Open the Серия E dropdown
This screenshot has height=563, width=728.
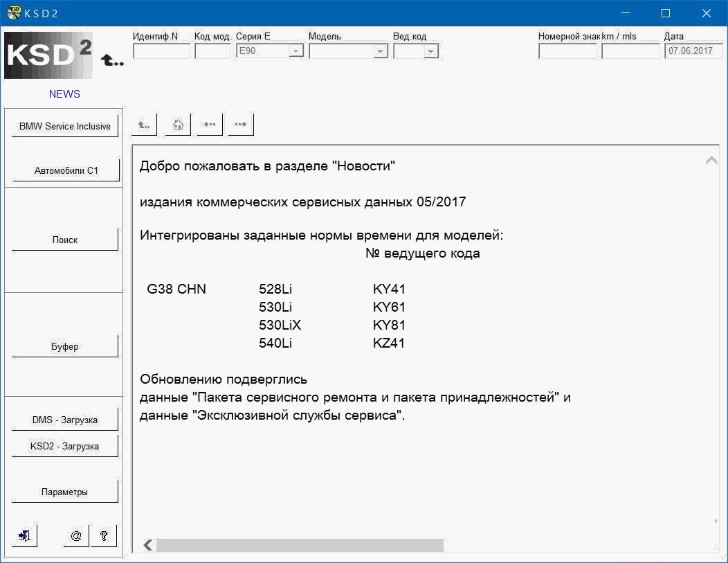pos(295,51)
